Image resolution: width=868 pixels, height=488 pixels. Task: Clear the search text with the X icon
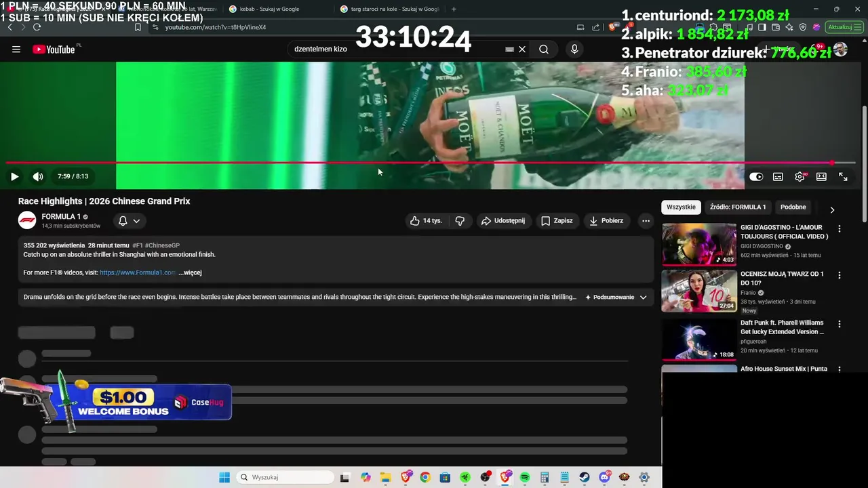coord(522,49)
